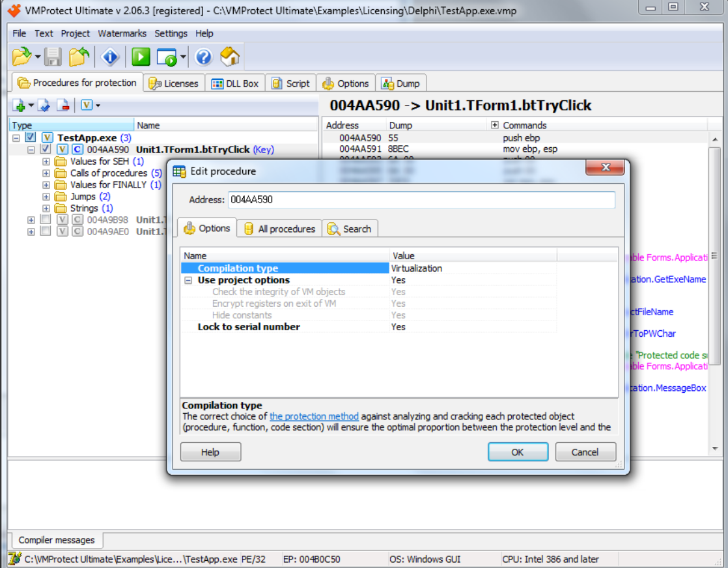The height and width of the screenshot is (568, 728).
Task: Click the disassembly scrollbar down arrow
Action: click(715, 448)
